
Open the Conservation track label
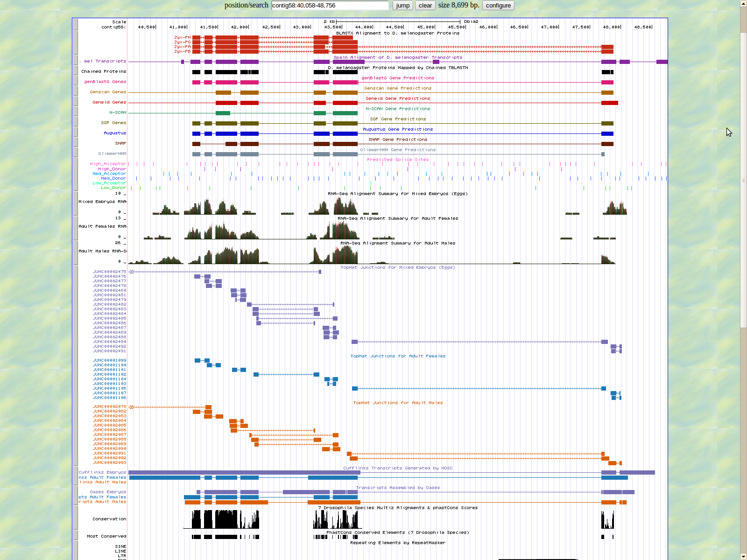[x=109, y=519]
